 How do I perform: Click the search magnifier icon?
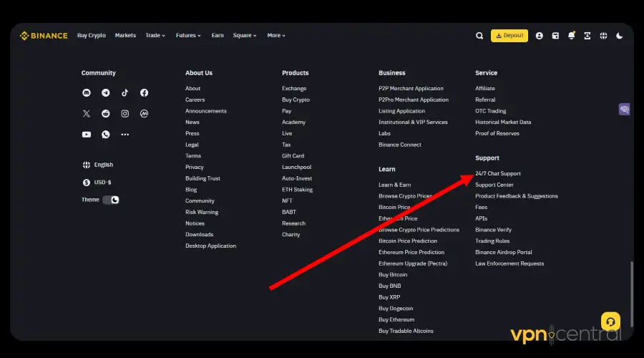(x=479, y=36)
